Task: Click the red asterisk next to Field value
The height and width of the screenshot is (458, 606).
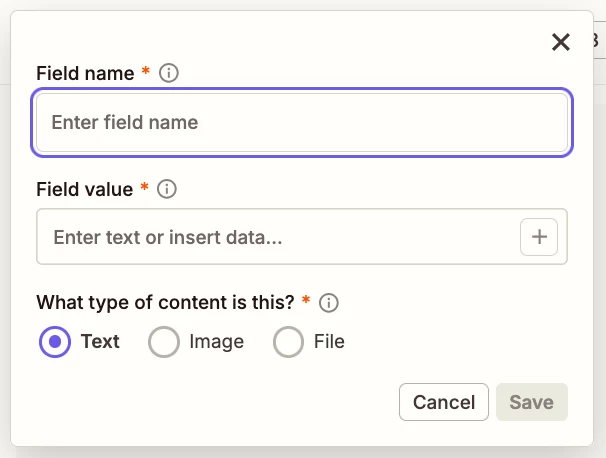Action: coord(145,188)
